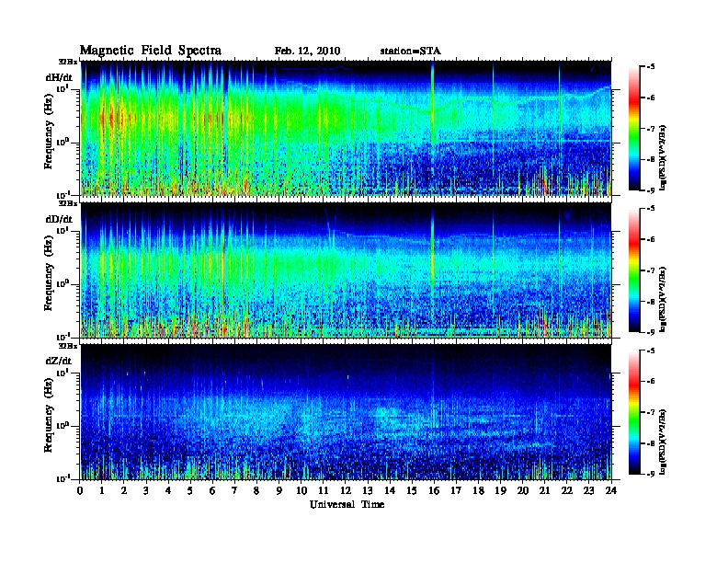Click hour 3 on the Universal Time axis
The width and height of the screenshot is (728, 563).
point(146,491)
